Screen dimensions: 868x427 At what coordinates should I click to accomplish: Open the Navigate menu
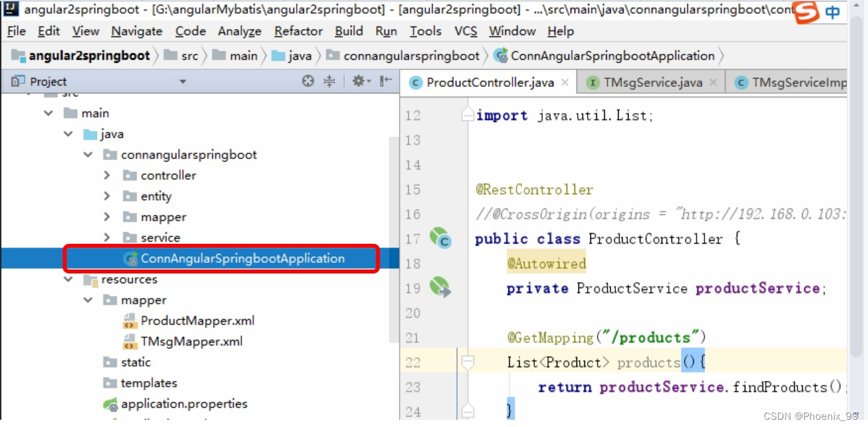[x=137, y=31]
